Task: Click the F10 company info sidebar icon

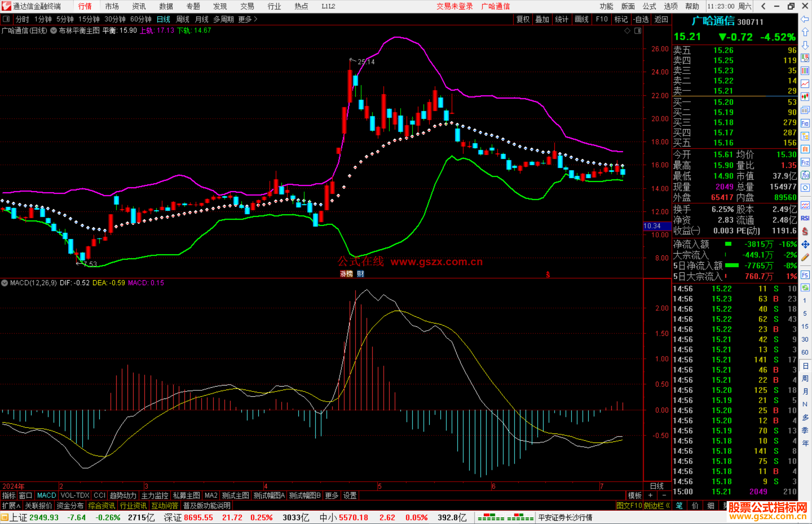Action: tap(805, 123)
